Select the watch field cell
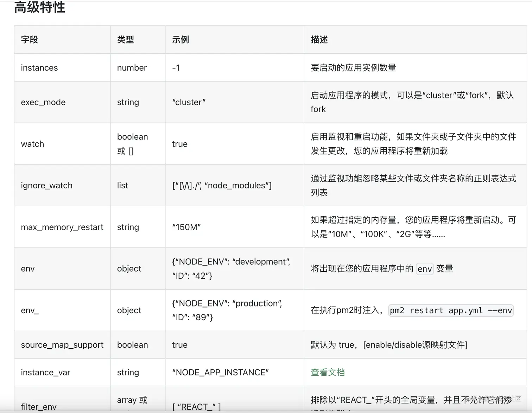 (32, 144)
